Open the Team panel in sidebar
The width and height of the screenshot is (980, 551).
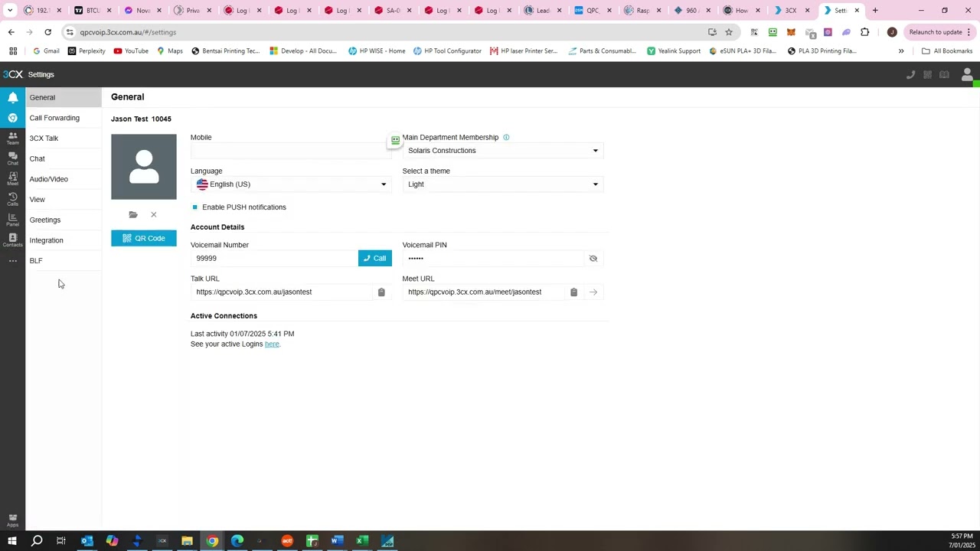(x=12, y=138)
